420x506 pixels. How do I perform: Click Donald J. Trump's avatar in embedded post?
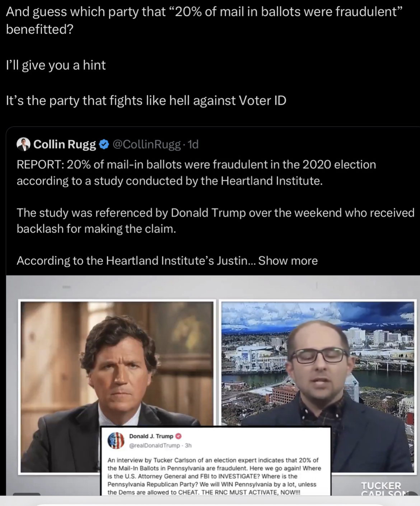[116, 440]
